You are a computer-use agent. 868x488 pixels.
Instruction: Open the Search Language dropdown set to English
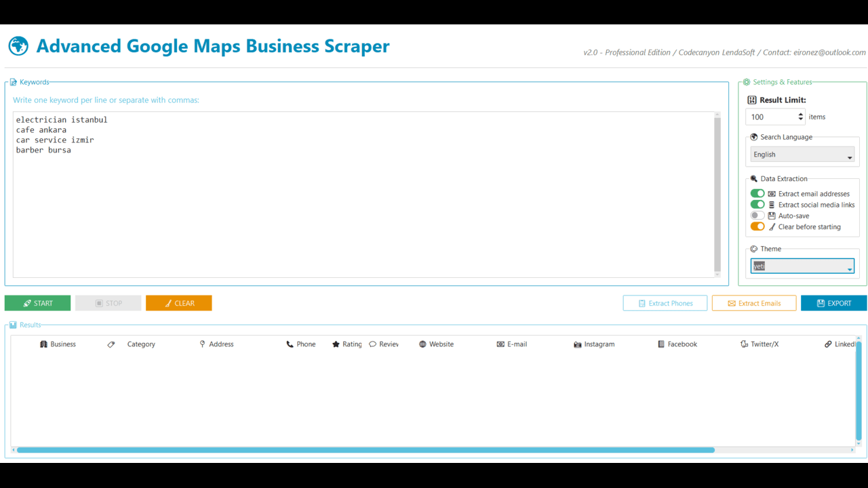[x=802, y=155]
